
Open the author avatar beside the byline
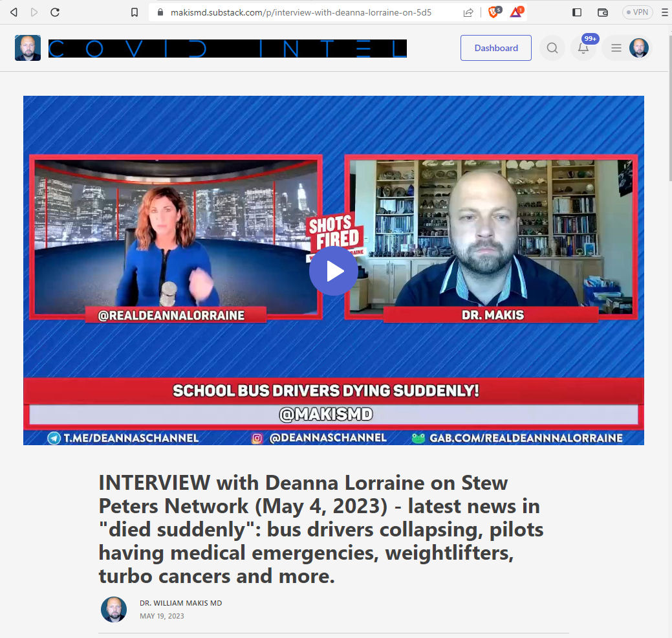click(114, 610)
